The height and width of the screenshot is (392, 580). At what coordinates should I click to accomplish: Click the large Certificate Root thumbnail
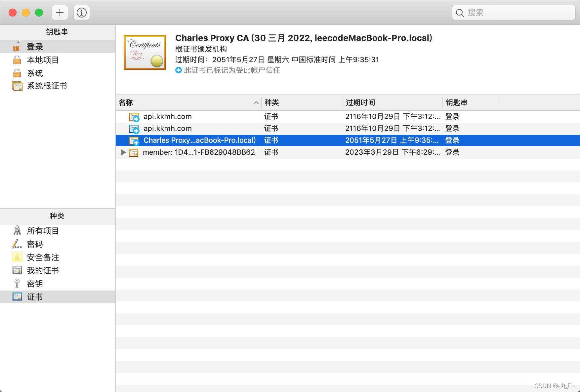point(145,53)
